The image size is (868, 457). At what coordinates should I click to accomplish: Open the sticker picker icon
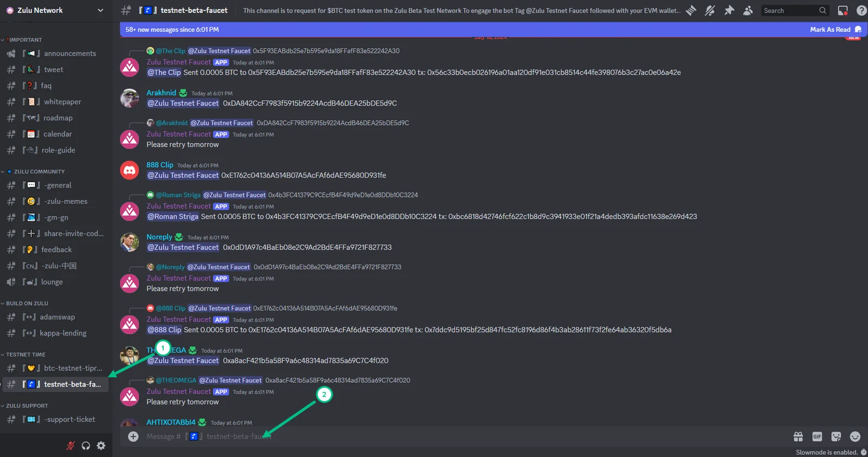(836, 436)
